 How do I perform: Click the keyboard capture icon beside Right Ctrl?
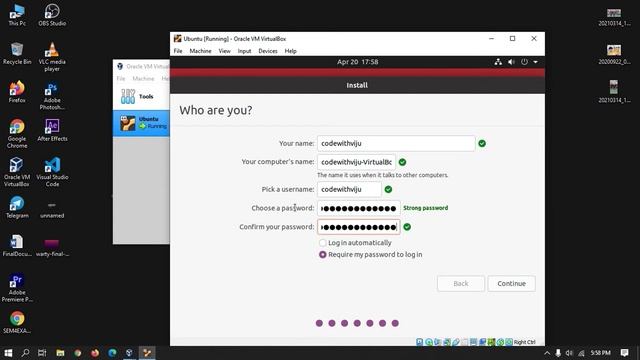click(x=509, y=342)
